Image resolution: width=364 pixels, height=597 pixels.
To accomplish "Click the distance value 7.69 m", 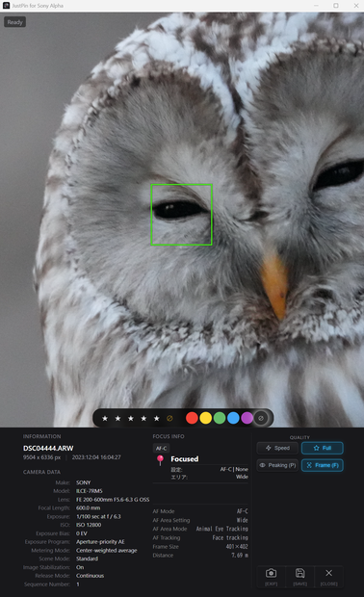I will [240, 556].
